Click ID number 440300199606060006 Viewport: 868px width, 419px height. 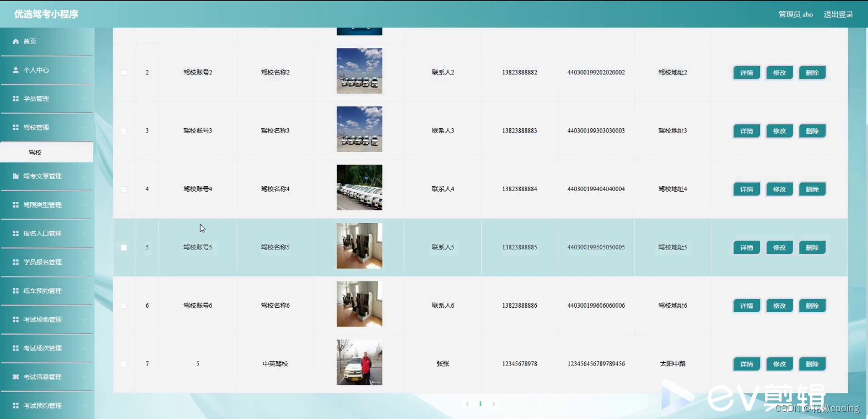point(596,306)
